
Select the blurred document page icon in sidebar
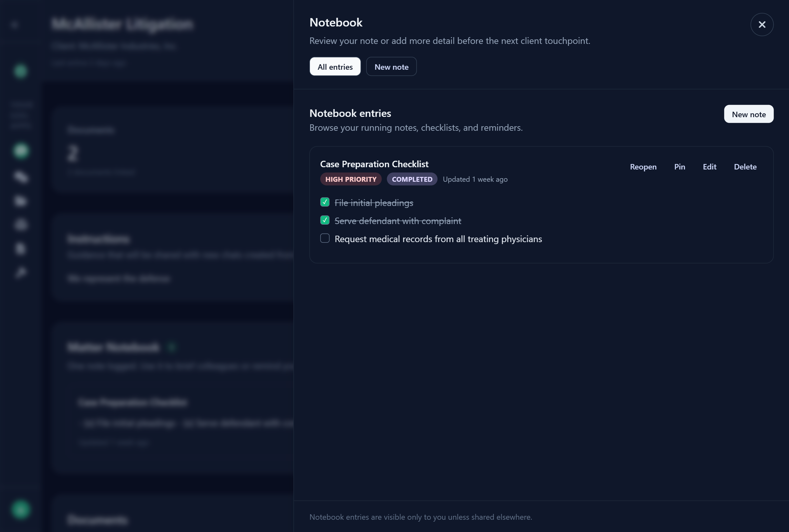pos(21,248)
